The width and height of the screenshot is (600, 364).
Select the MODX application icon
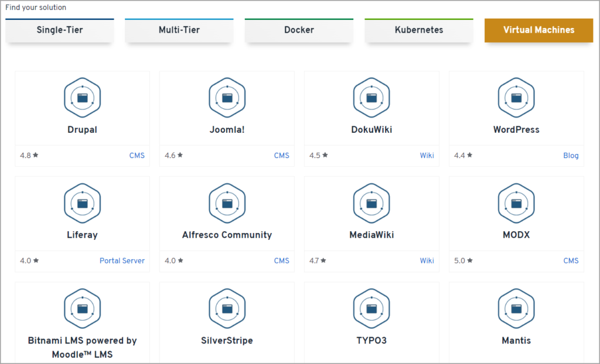[516, 202]
